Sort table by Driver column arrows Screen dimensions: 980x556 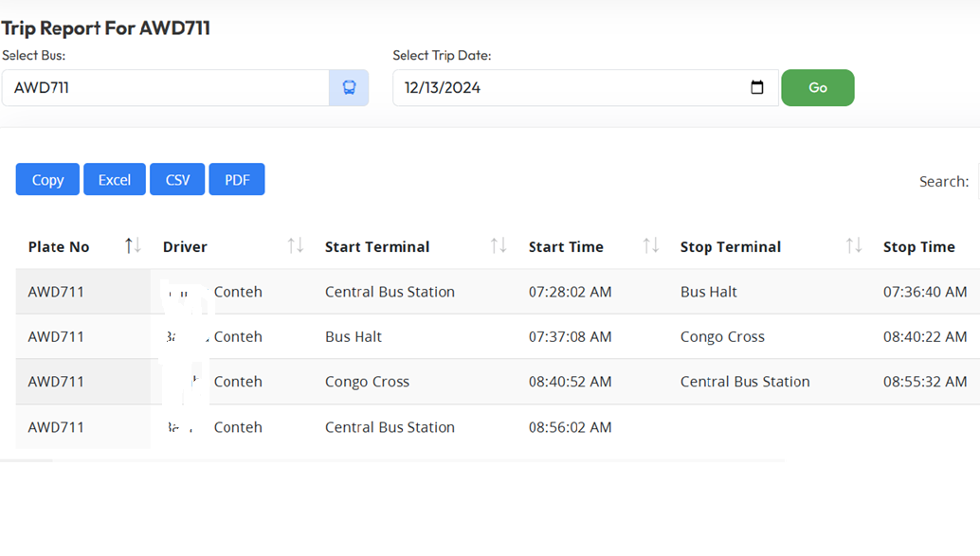click(x=296, y=246)
